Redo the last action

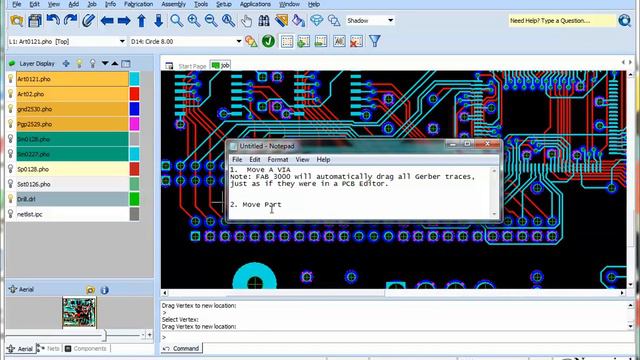(71, 20)
